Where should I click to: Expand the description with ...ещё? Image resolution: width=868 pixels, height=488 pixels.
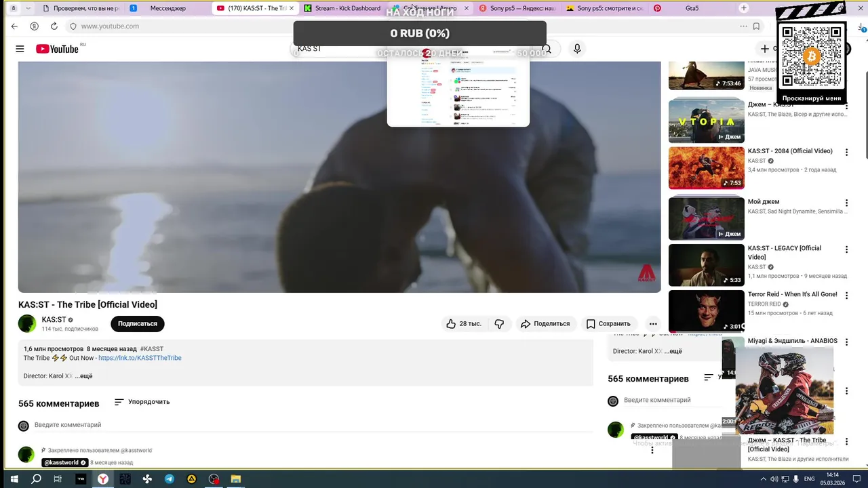pyautogui.click(x=83, y=376)
